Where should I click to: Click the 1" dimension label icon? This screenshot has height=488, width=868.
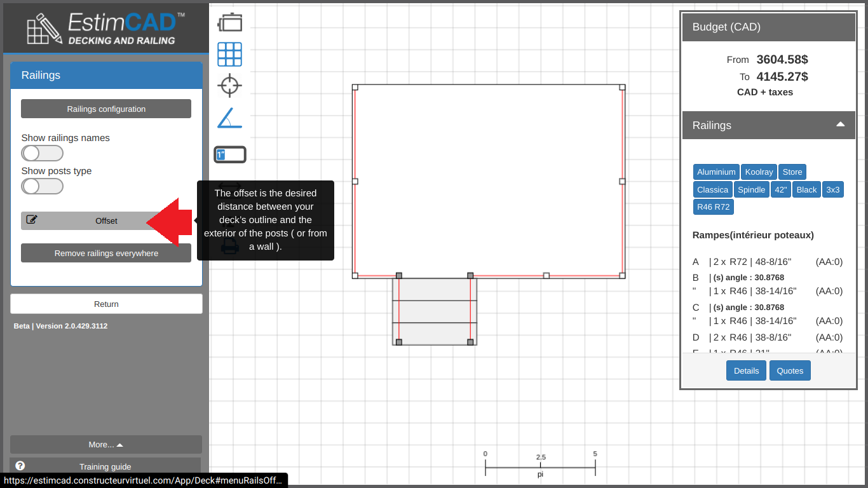229,154
